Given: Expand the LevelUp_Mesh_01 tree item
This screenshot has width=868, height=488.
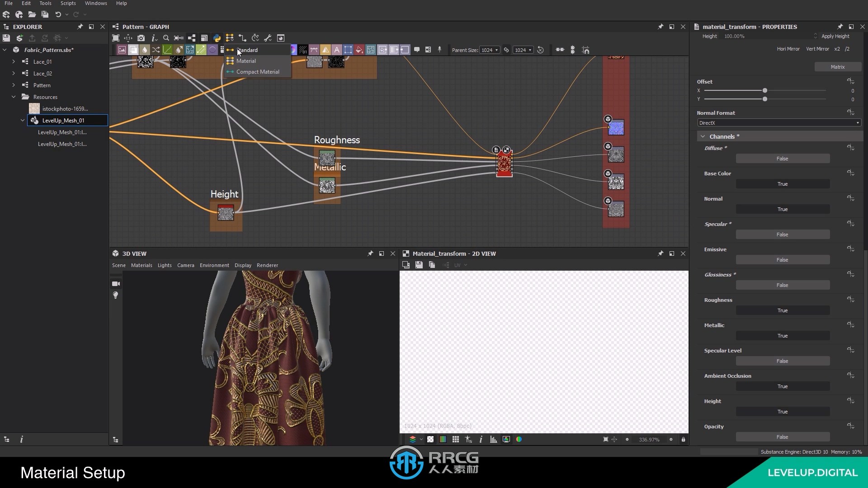Looking at the screenshot, I should pyautogui.click(x=22, y=120).
